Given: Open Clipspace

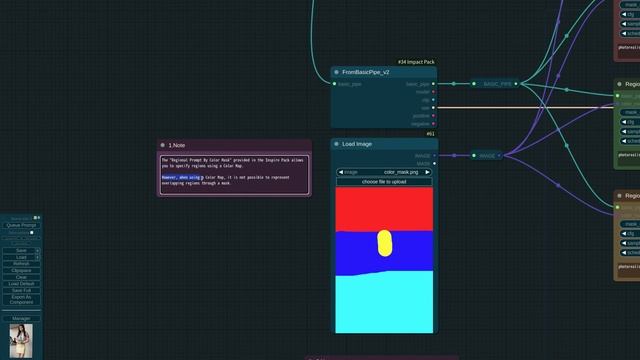Looking at the screenshot, I should [x=21, y=271].
